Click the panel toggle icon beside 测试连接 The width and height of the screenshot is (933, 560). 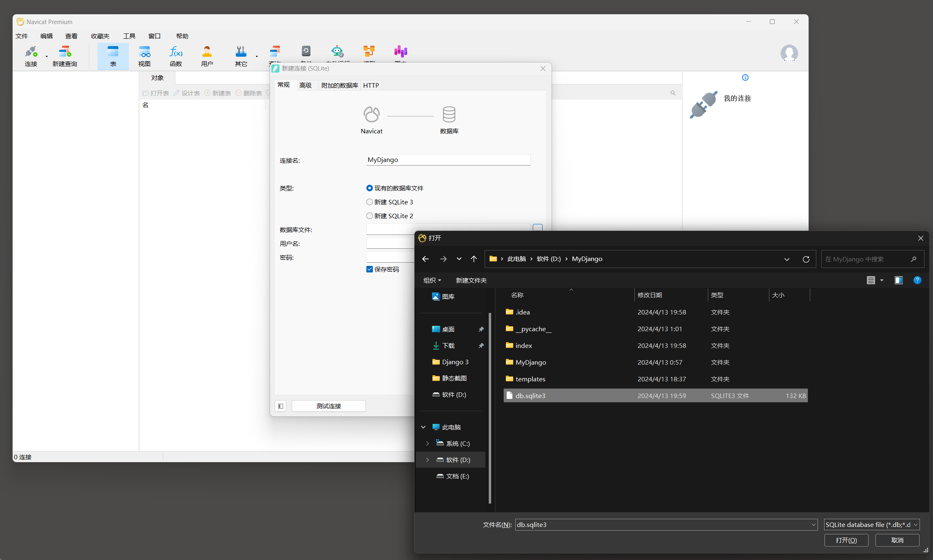tap(281, 406)
